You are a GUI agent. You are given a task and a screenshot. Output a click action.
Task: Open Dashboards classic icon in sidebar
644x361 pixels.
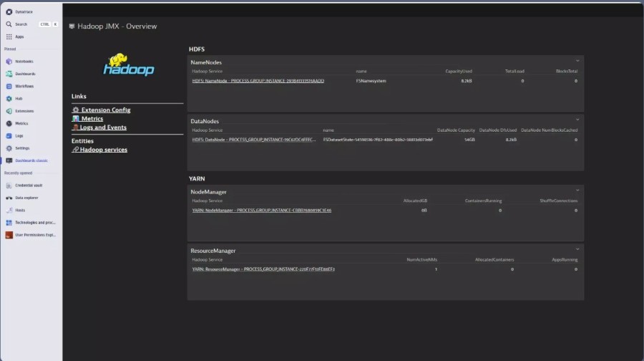click(x=9, y=160)
